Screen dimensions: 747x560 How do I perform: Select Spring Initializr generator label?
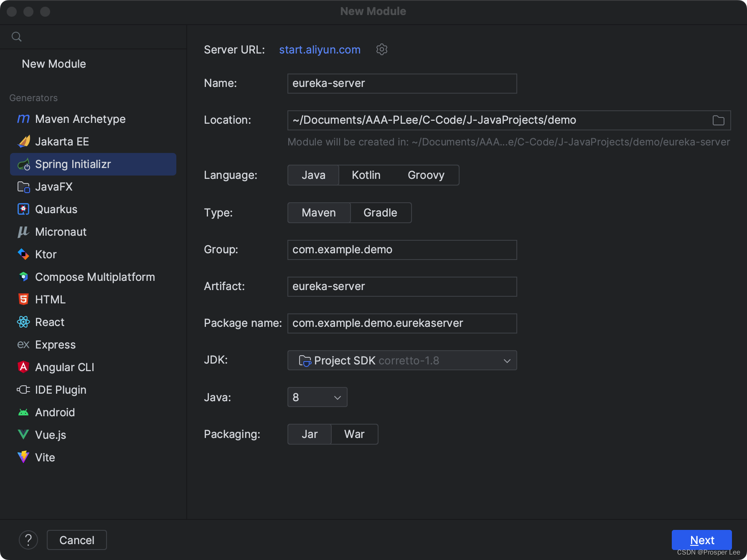coord(73,164)
